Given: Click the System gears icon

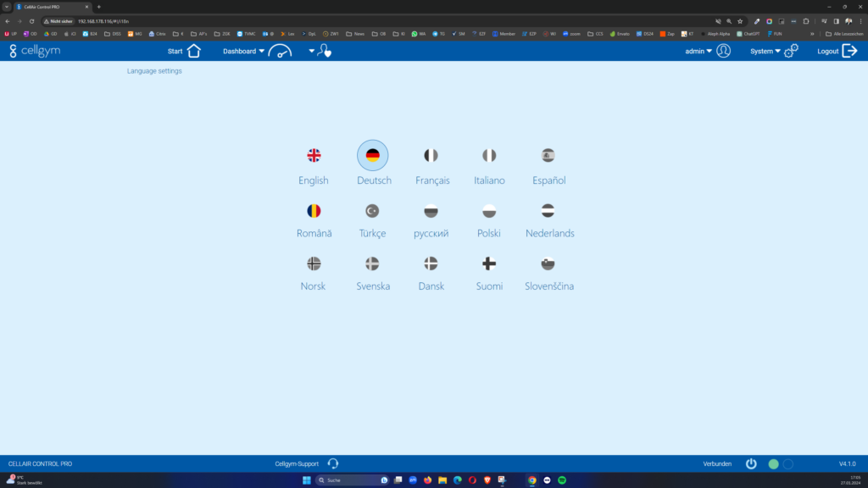Looking at the screenshot, I should coord(791,51).
